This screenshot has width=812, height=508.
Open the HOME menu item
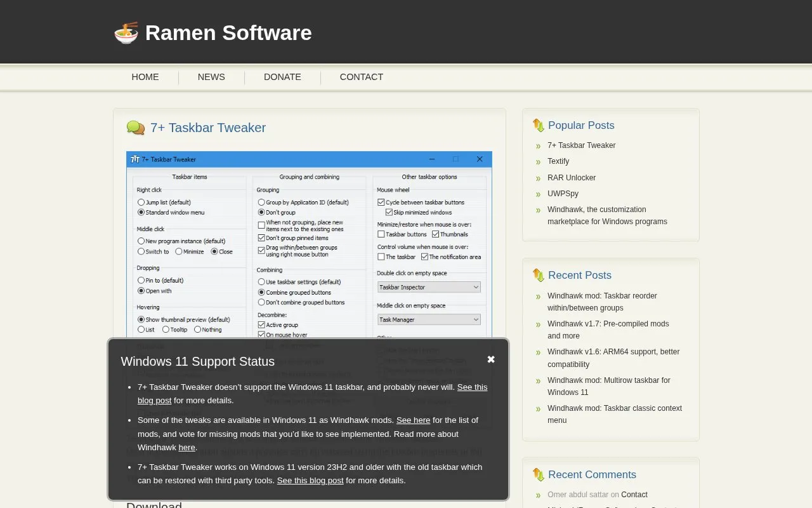pos(145,77)
